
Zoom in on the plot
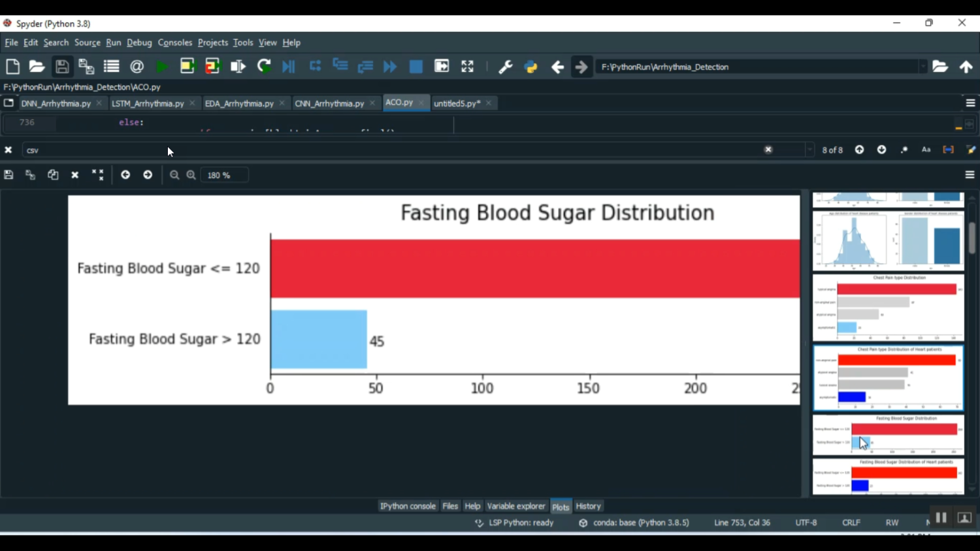(x=191, y=175)
